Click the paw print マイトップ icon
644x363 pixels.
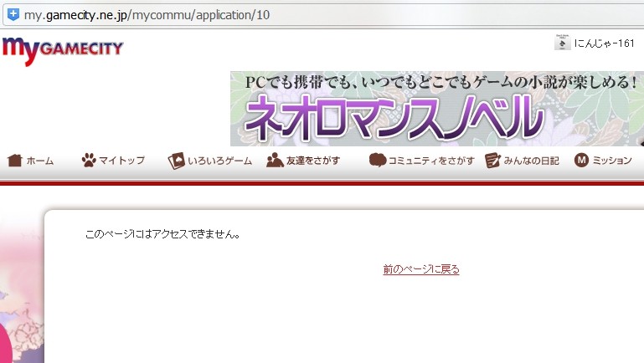coord(89,161)
